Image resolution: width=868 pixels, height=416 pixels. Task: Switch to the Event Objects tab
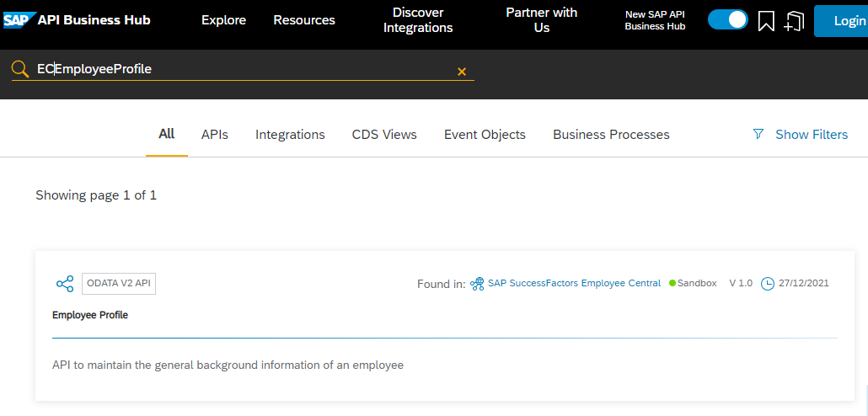coord(485,135)
